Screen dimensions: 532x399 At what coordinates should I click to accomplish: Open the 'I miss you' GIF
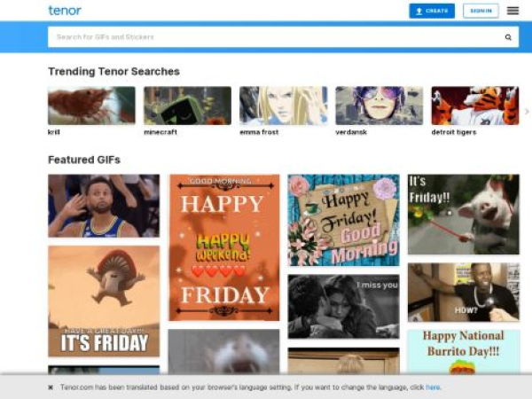click(x=343, y=306)
